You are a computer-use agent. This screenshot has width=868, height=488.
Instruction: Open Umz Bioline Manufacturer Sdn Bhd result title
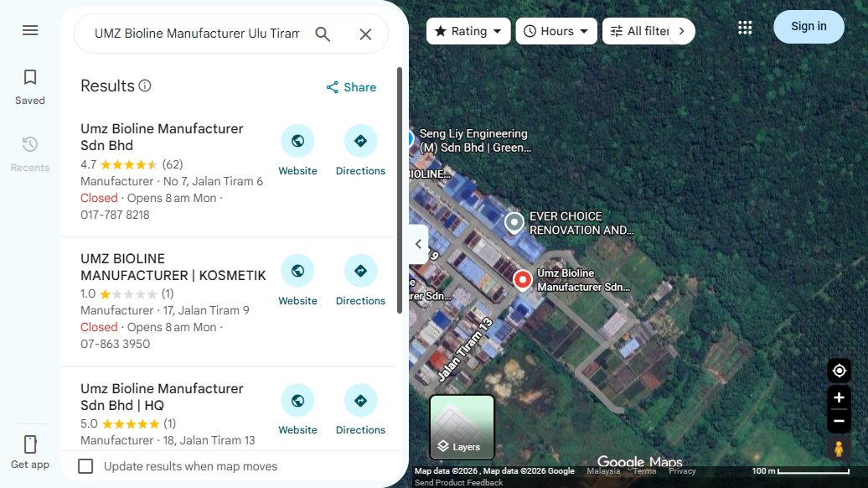coord(162,137)
